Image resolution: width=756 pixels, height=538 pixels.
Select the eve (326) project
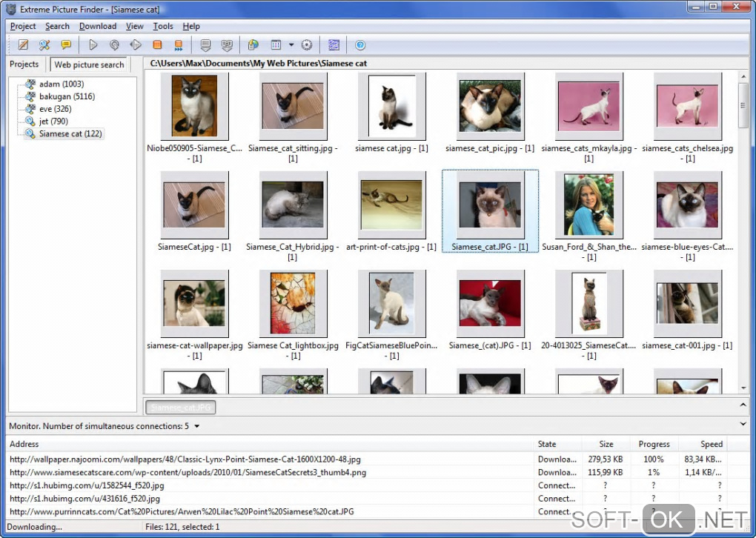point(55,109)
